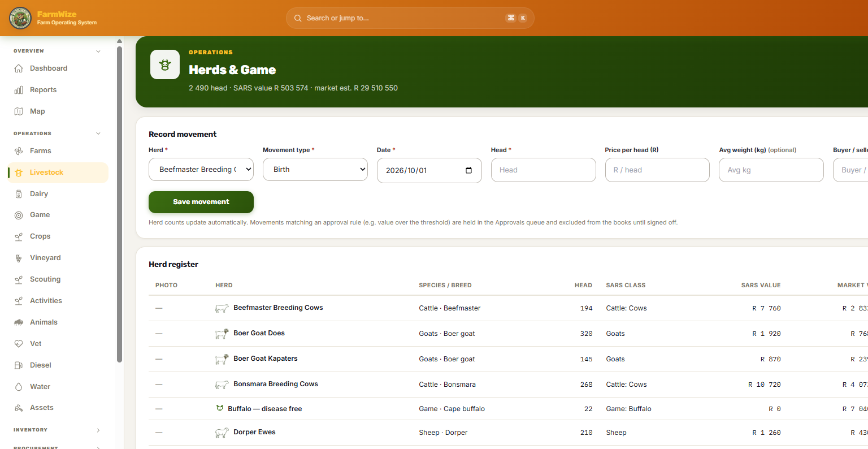Viewport: 868px width, 449px height.
Task: Click the Dairy sidebar icon
Action: (x=19, y=194)
